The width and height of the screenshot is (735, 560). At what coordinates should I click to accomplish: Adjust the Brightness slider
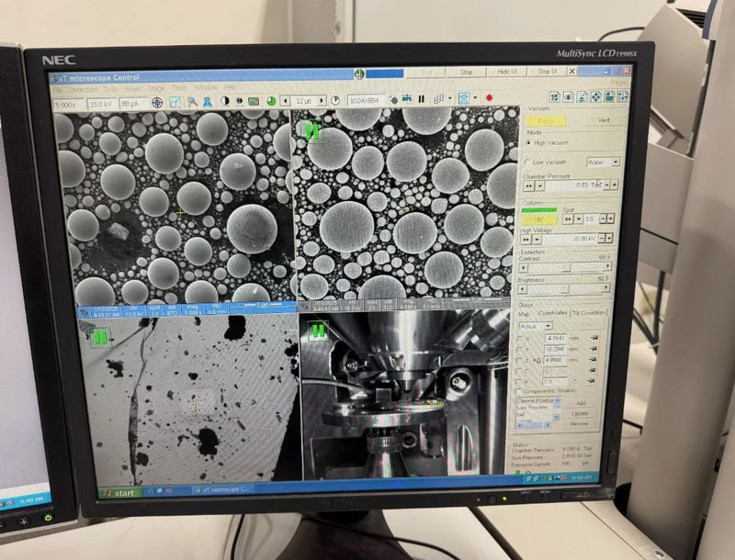(565, 288)
